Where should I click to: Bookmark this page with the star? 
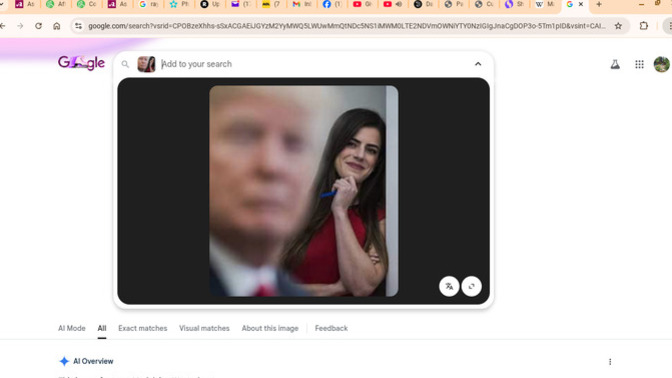coord(618,26)
